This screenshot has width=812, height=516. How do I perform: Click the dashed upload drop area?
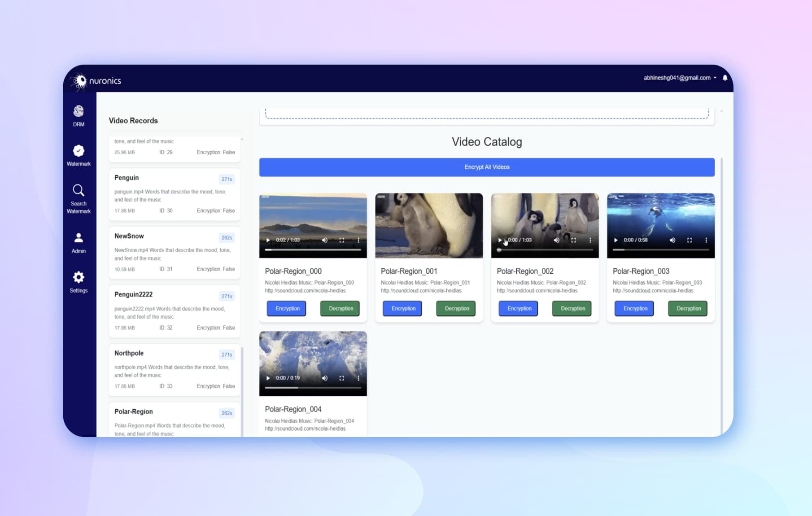click(x=487, y=114)
